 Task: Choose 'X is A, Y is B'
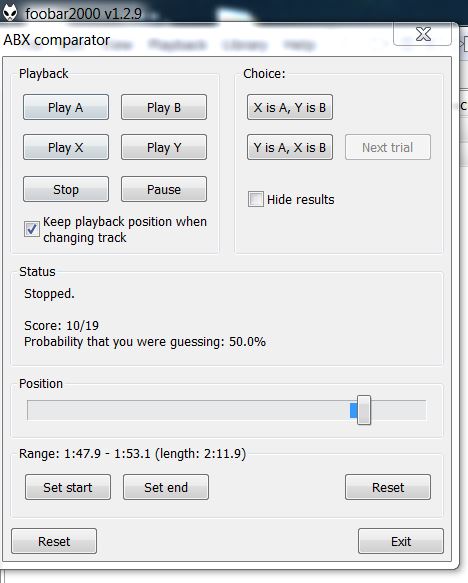click(290, 107)
